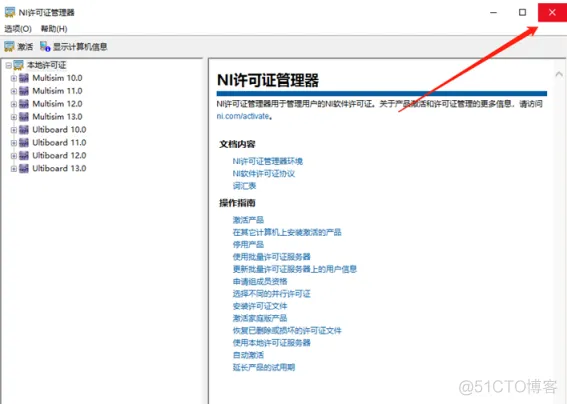The width and height of the screenshot is (567, 405).
Task: Expand the Ultiboard 13.0 node
Action: coord(14,169)
